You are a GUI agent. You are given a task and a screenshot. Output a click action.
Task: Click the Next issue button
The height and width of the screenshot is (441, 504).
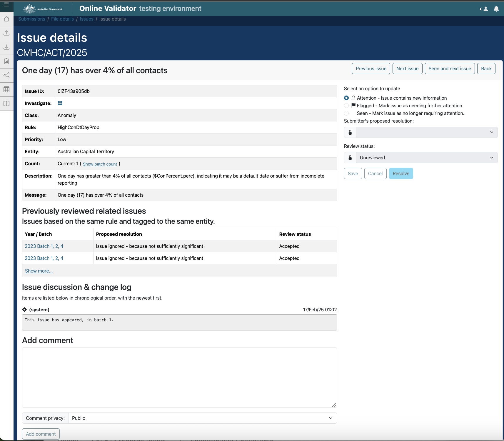(407, 69)
